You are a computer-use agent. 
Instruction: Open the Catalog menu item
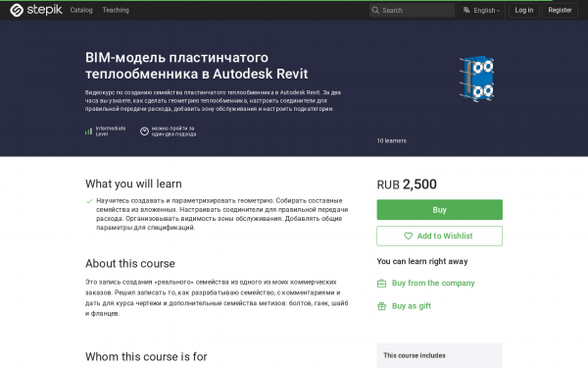[x=81, y=10]
